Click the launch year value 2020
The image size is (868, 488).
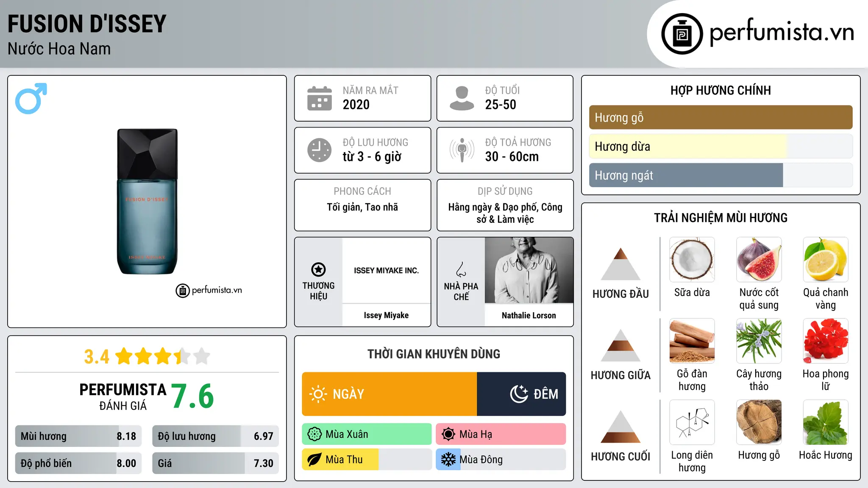(x=356, y=105)
